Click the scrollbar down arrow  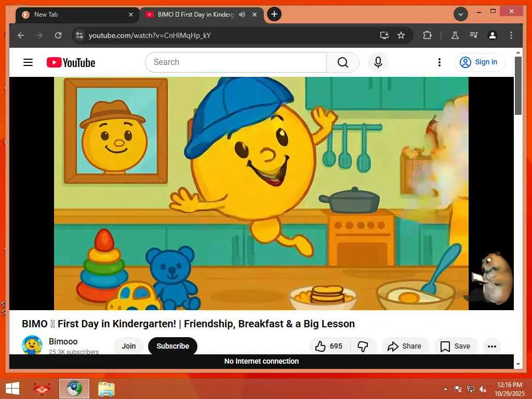[518, 364]
